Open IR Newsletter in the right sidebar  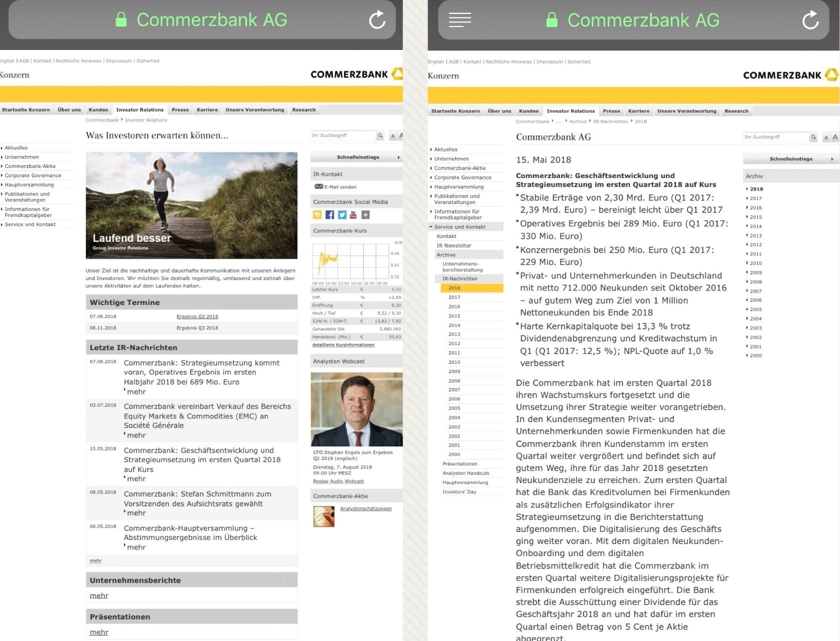click(453, 245)
